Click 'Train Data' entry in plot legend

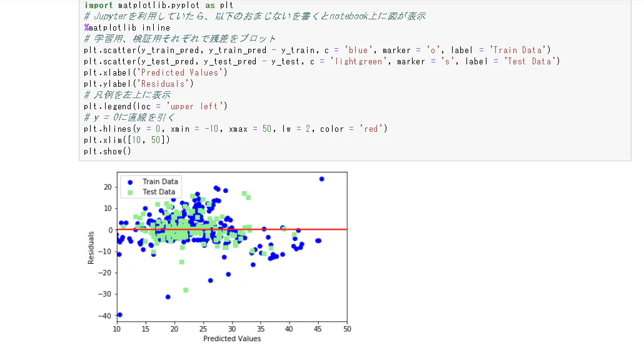pos(160,181)
